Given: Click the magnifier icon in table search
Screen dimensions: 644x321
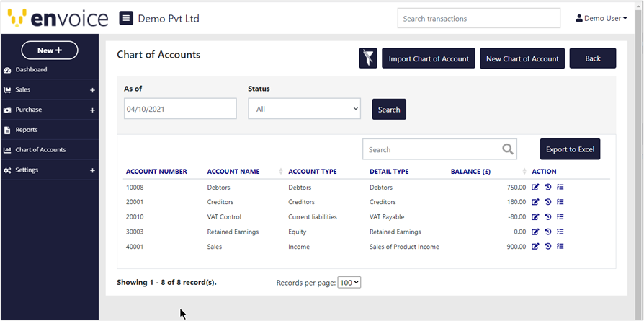Looking at the screenshot, I should tap(508, 149).
